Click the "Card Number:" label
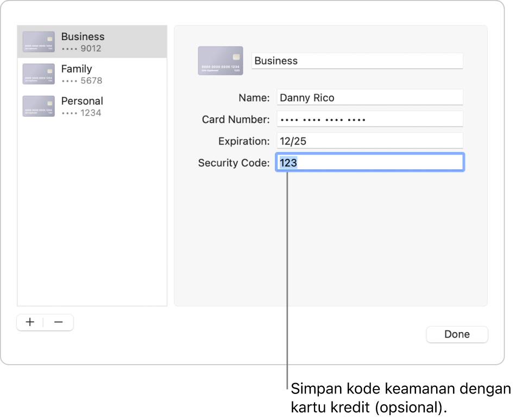The width and height of the screenshot is (516, 420). pyautogui.click(x=236, y=119)
